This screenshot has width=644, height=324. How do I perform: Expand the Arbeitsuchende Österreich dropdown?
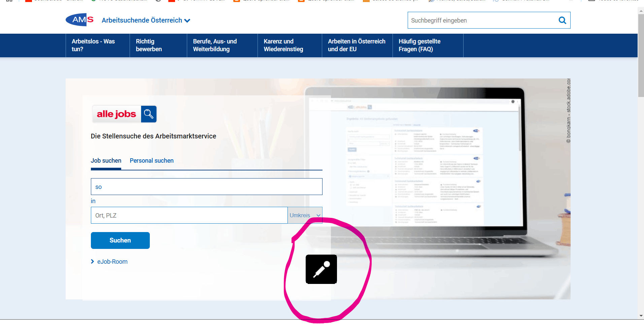coord(146,21)
